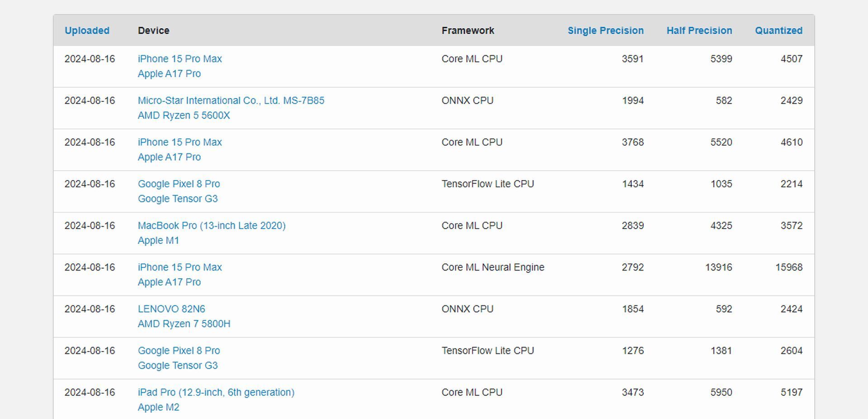
Task: Click half precision score 5520
Action: point(721,142)
